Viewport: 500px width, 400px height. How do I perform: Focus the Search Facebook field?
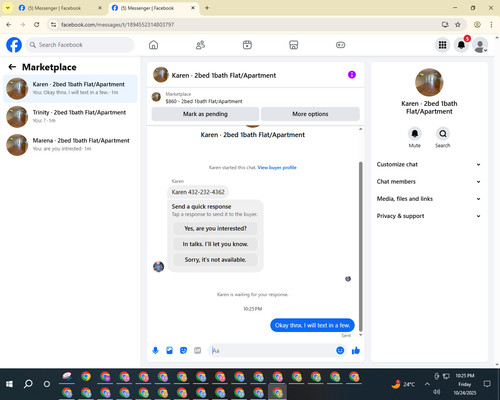click(80, 45)
